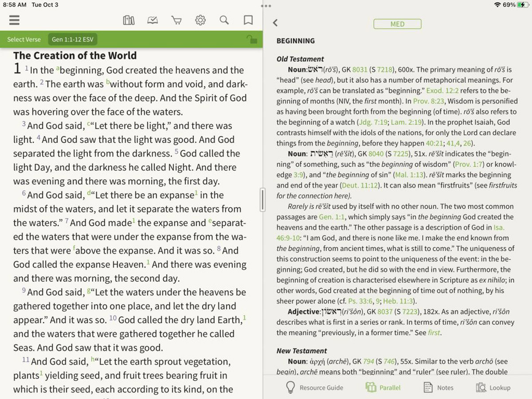
Task: Tap large chapter number 1
Action: 17,68
